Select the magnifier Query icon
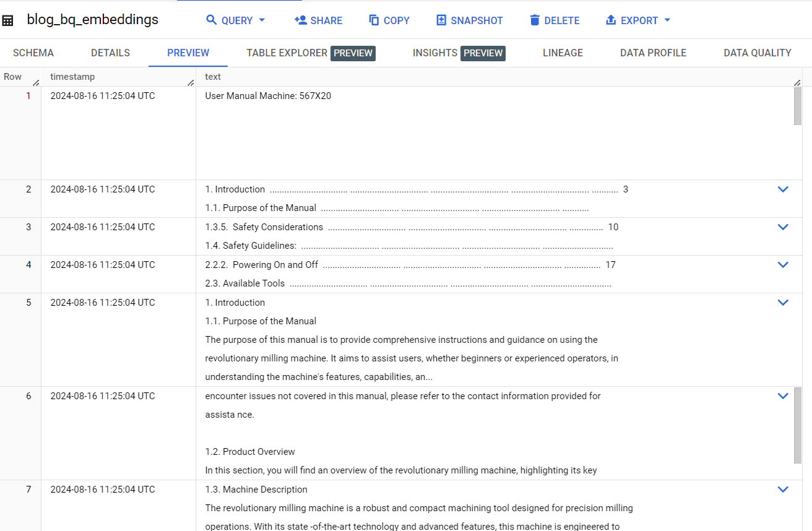This screenshot has height=531, width=812. 212,20
